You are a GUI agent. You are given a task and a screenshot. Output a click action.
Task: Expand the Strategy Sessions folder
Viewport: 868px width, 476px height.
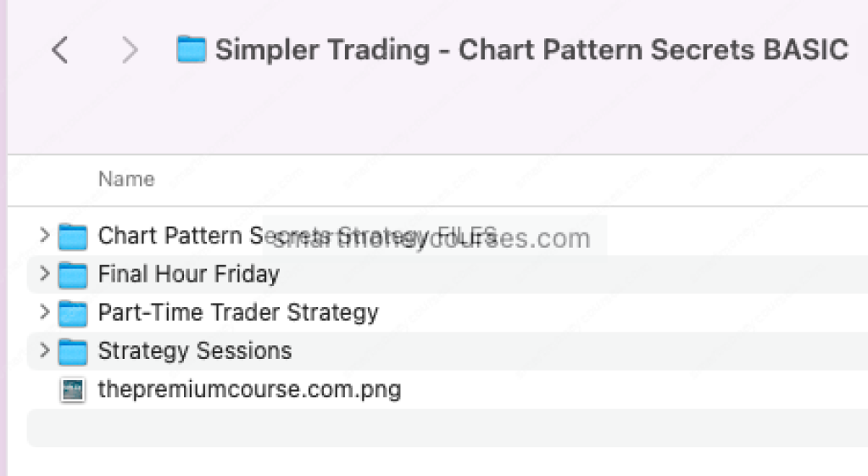click(45, 350)
